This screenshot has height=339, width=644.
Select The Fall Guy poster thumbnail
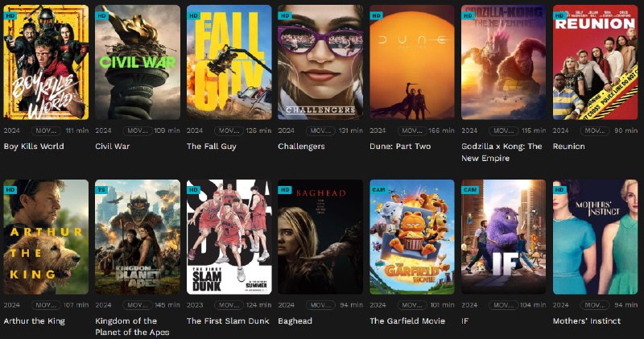(x=229, y=63)
